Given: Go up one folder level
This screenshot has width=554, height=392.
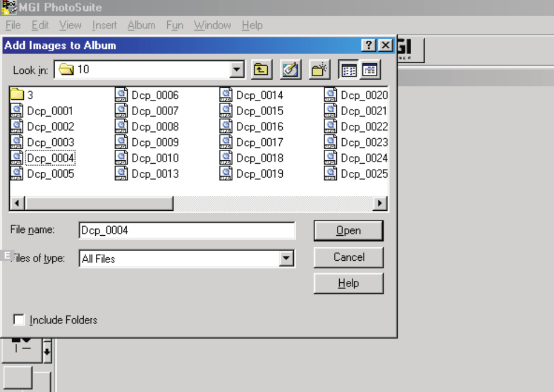Looking at the screenshot, I should (x=261, y=69).
